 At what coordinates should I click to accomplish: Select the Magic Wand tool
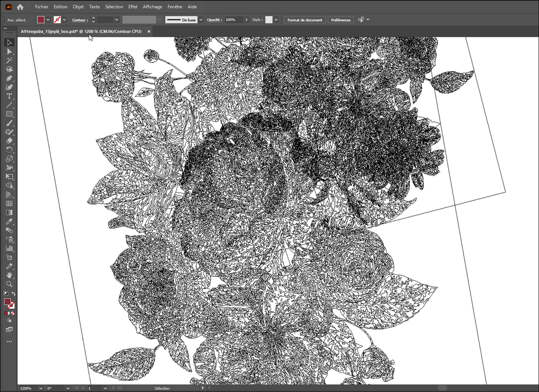(9, 60)
